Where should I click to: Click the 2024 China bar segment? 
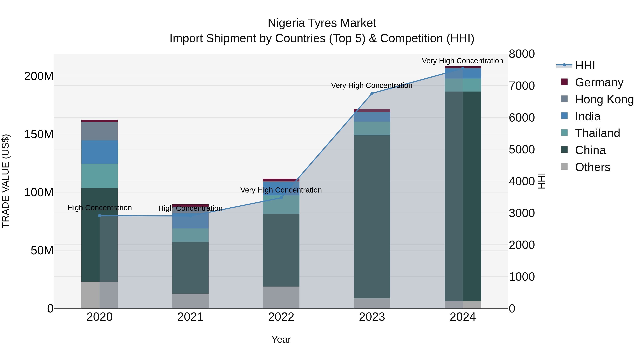pos(462,196)
